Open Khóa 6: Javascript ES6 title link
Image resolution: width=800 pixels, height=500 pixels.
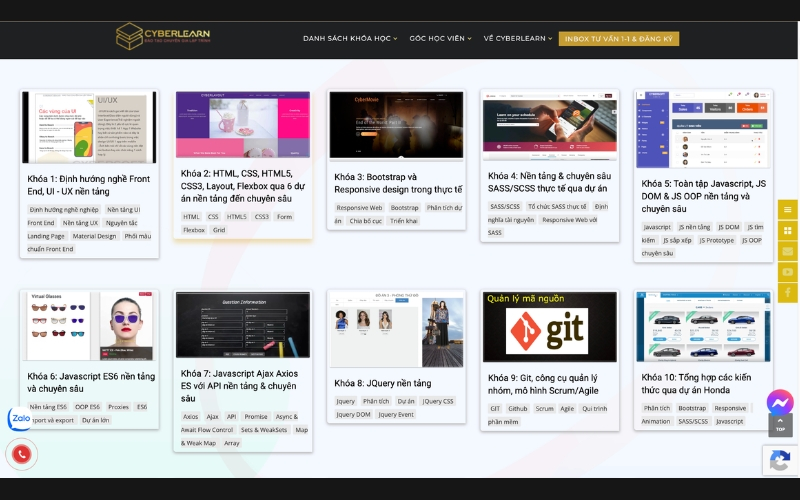(91, 382)
